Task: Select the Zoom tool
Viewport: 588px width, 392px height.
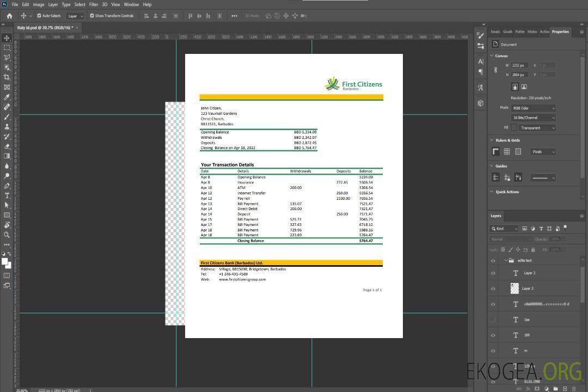Action: 7,235
